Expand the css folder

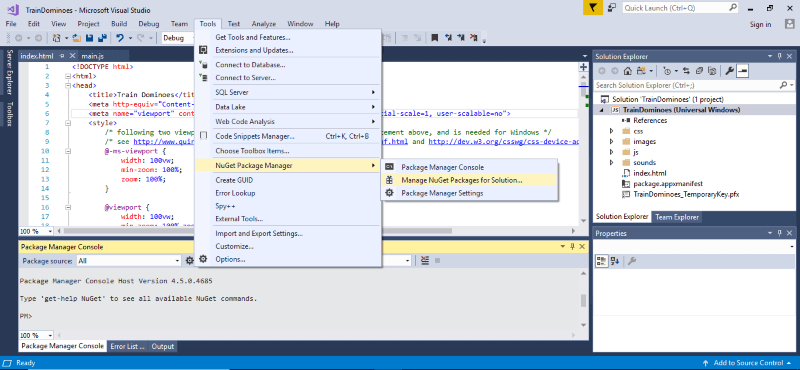pyautogui.click(x=611, y=131)
